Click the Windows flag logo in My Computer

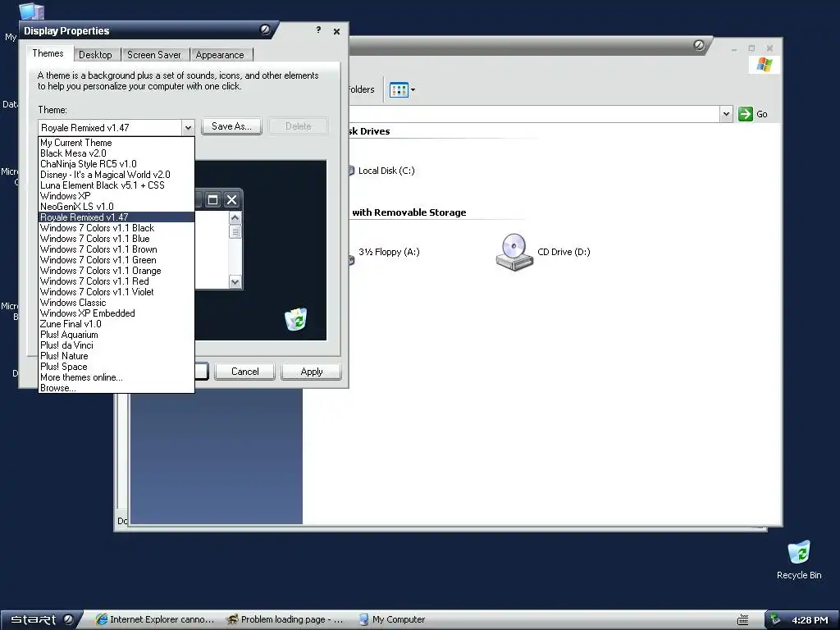[x=765, y=65]
